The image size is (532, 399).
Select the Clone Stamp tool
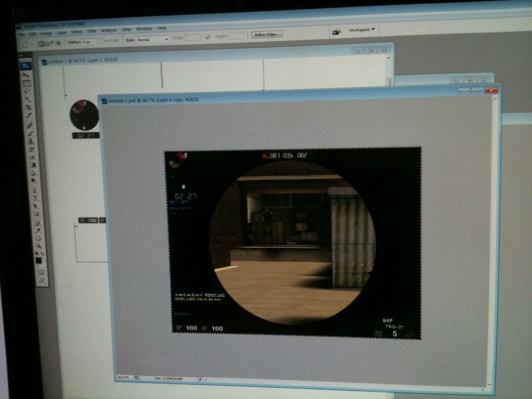(x=31, y=141)
